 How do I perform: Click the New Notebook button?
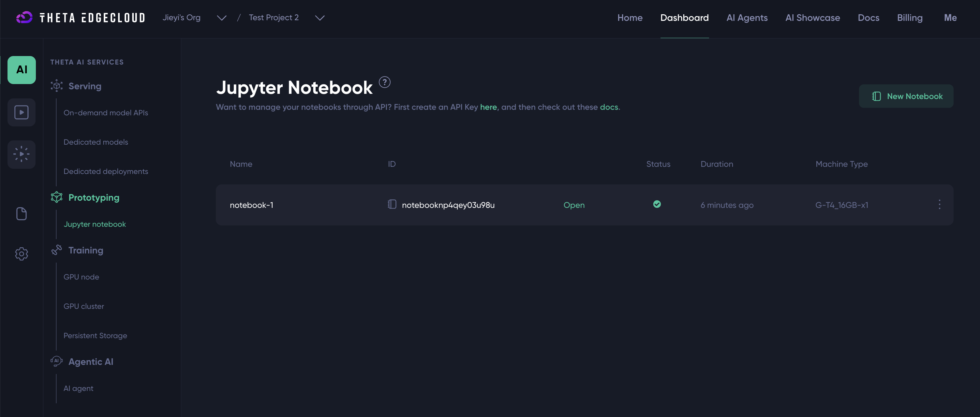[906, 96]
